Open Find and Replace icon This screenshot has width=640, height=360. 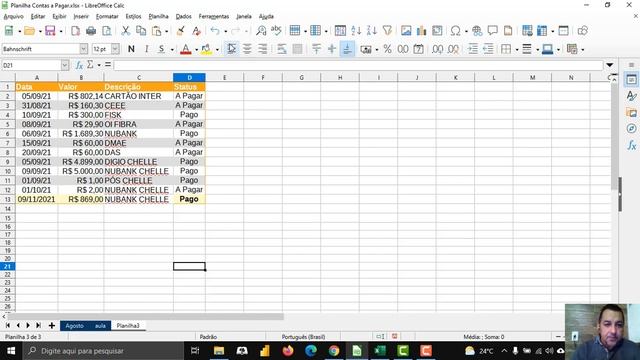tap(261, 31)
